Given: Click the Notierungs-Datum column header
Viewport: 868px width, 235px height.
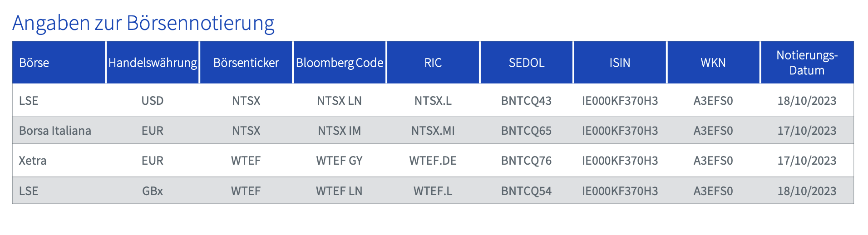Looking at the screenshot, I should pos(807,63).
